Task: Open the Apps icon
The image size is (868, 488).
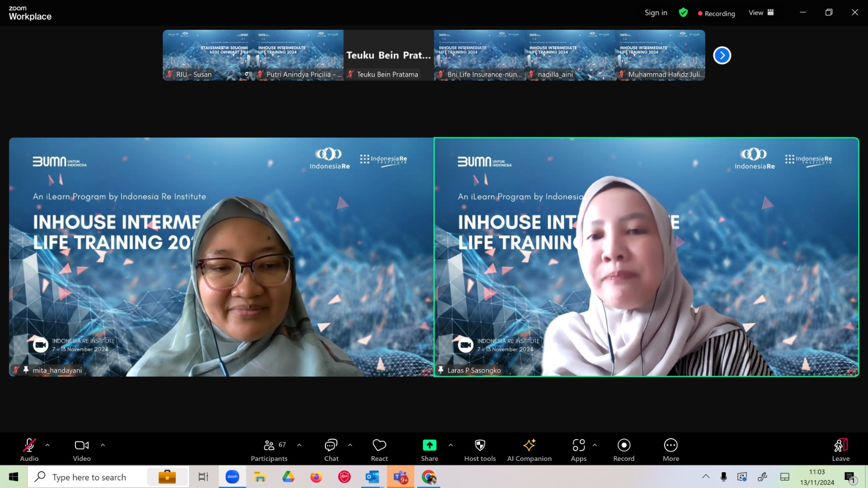Action: [x=579, y=445]
